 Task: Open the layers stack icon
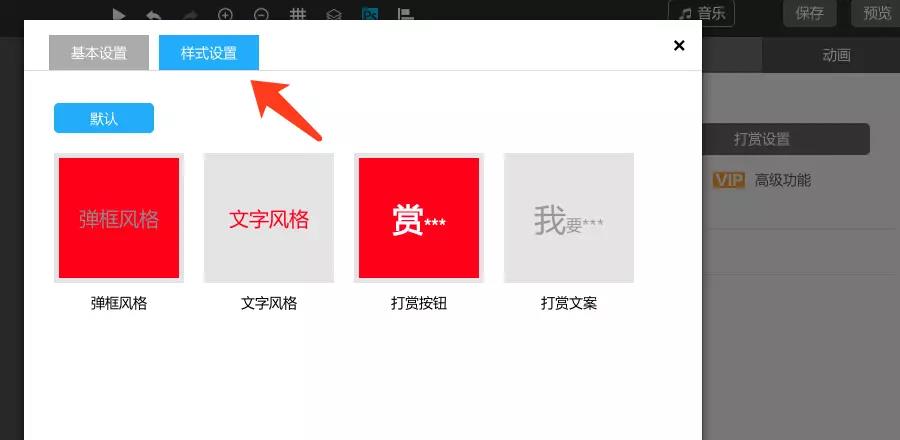coord(334,14)
